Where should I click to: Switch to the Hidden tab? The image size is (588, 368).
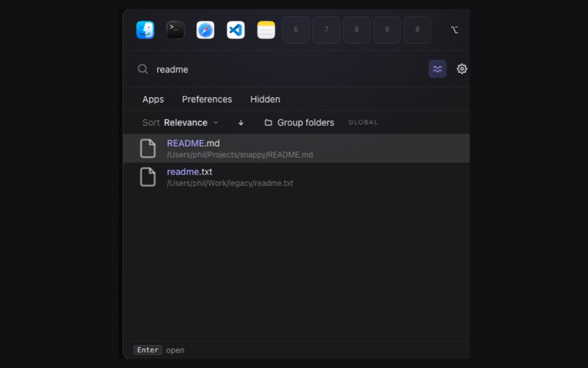(265, 99)
